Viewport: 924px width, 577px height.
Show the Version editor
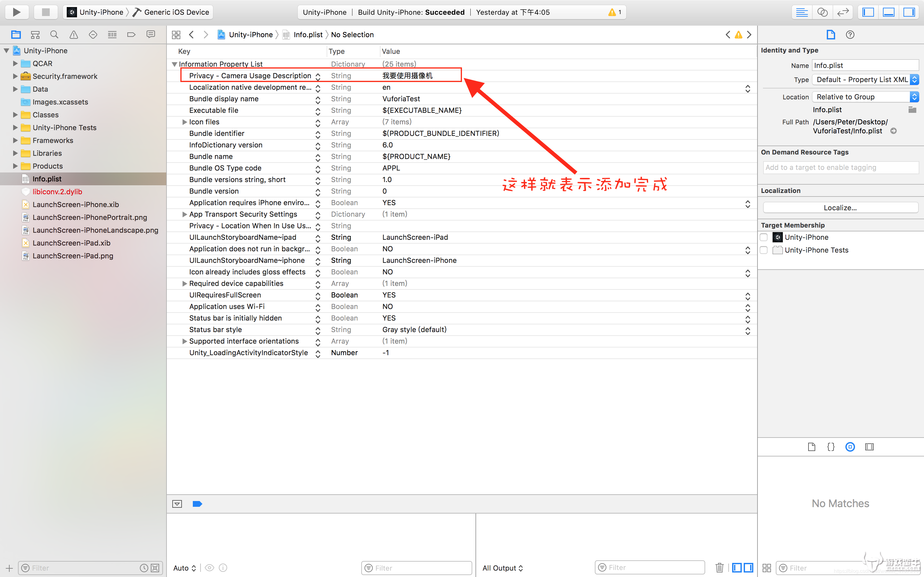[x=843, y=12]
